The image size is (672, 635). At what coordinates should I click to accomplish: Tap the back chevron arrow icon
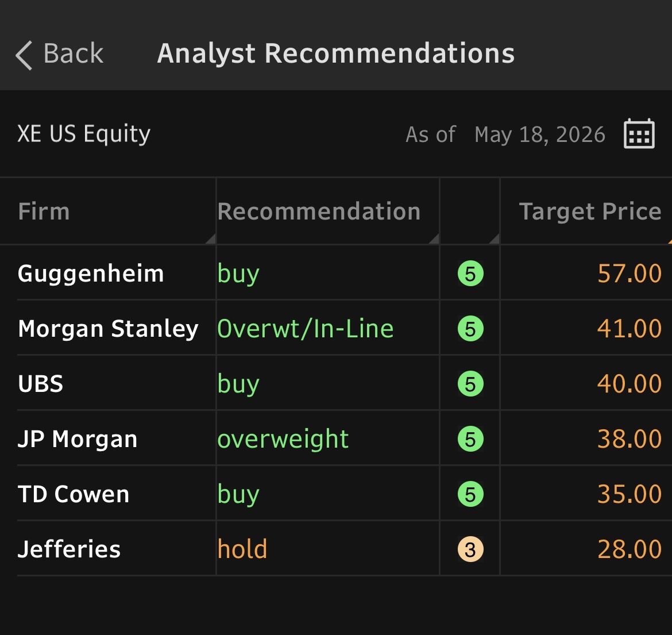(24, 55)
